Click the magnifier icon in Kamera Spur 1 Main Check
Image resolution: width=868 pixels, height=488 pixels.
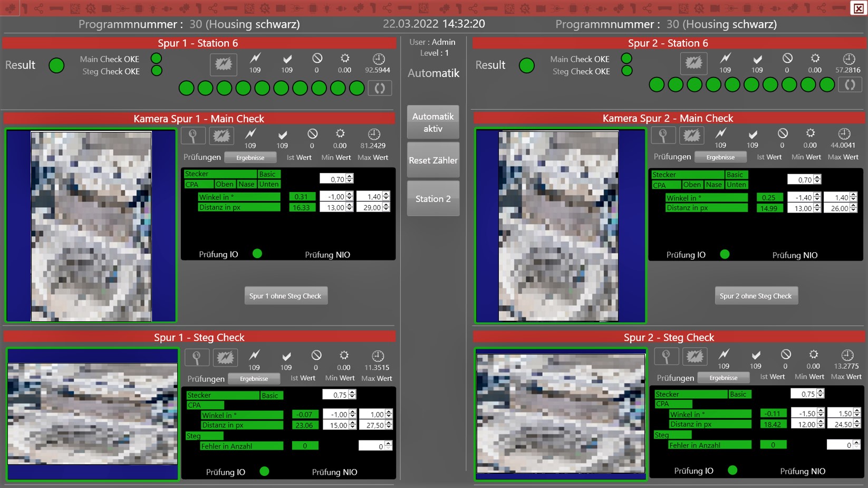click(193, 136)
